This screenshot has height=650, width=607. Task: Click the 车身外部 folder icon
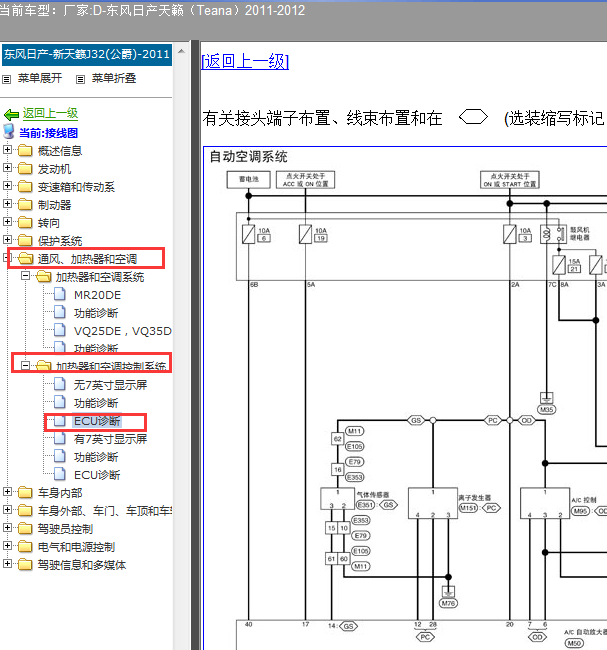[25, 510]
